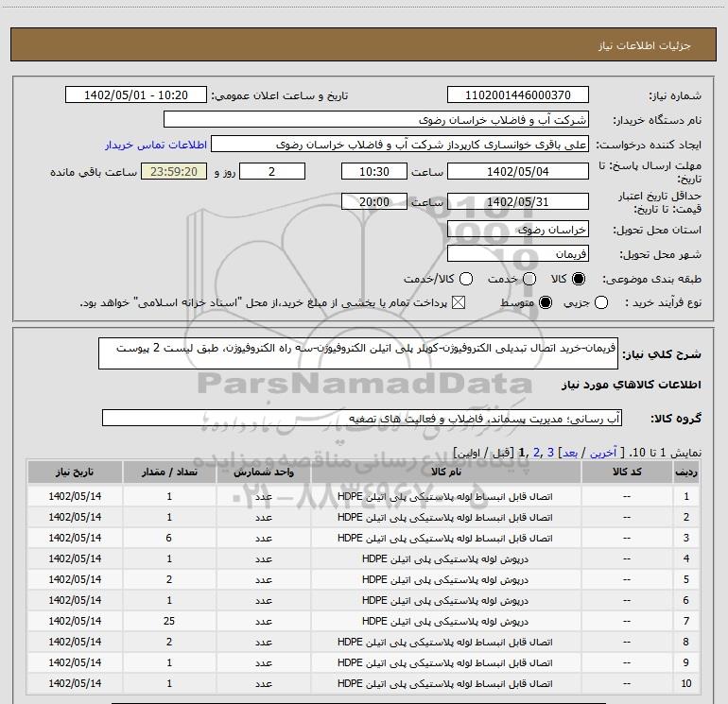Viewport: 728px width, 704px height.
Task: Click the buyer organization name field
Action: [376, 120]
